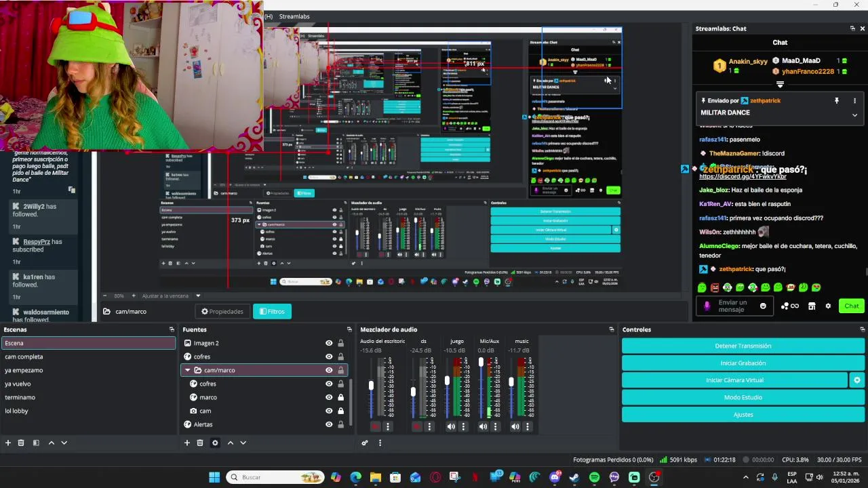Open source properties gear in Fuentes toolbar

(215, 443)
